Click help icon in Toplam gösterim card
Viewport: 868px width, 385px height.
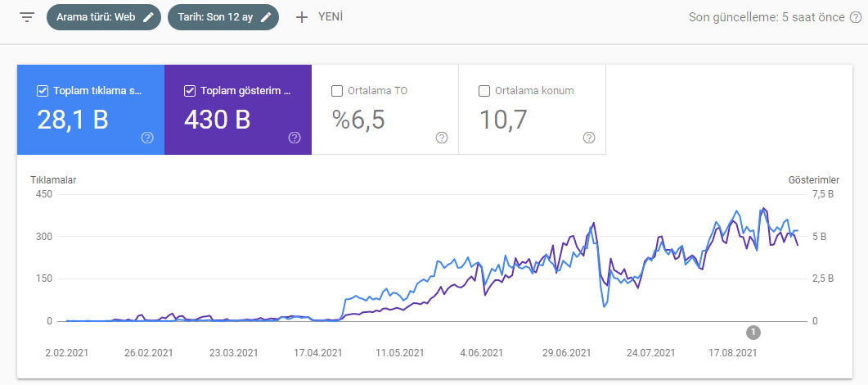pyautogui.click(x=295, y=138)
